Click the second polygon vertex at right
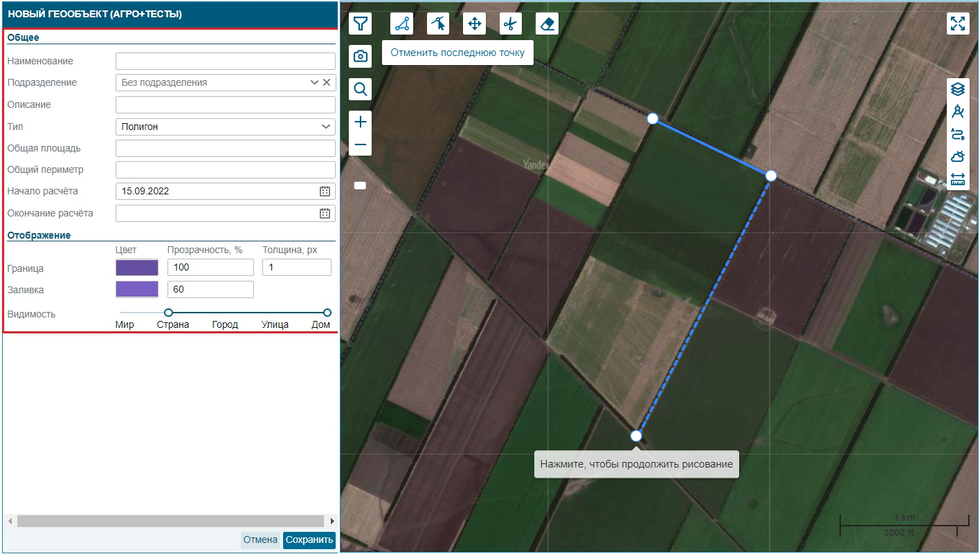The width and height of the screenshot is (980, 554). pyautogui.click(x=771, y=176)
